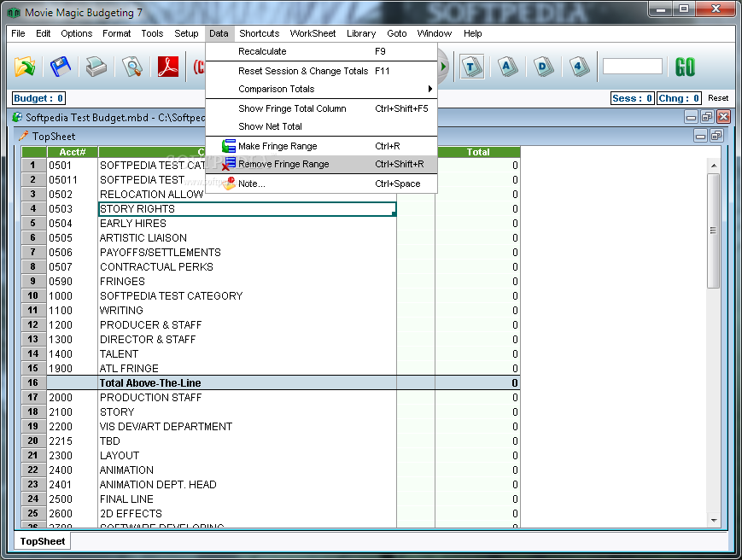Select the Total Above-The-Line row
Viewport: 742px width, 560px height.
pos(270,383)
